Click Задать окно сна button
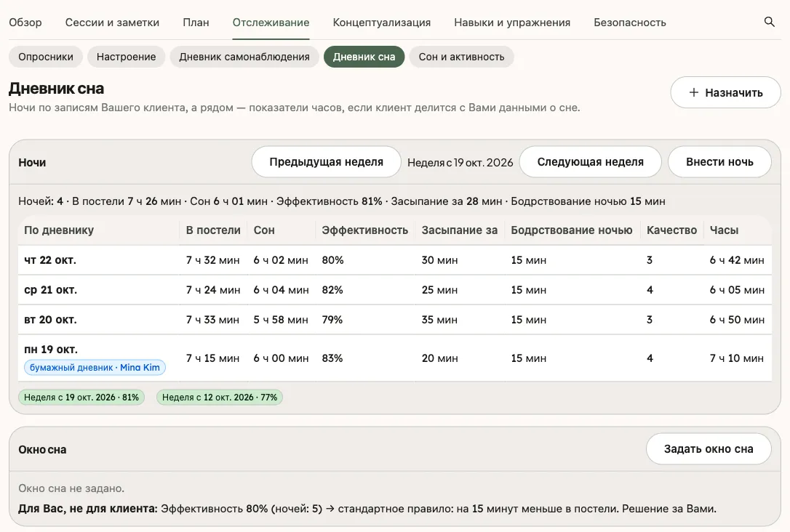This screenshot has height=532, width=790. (x=709, y=449)
